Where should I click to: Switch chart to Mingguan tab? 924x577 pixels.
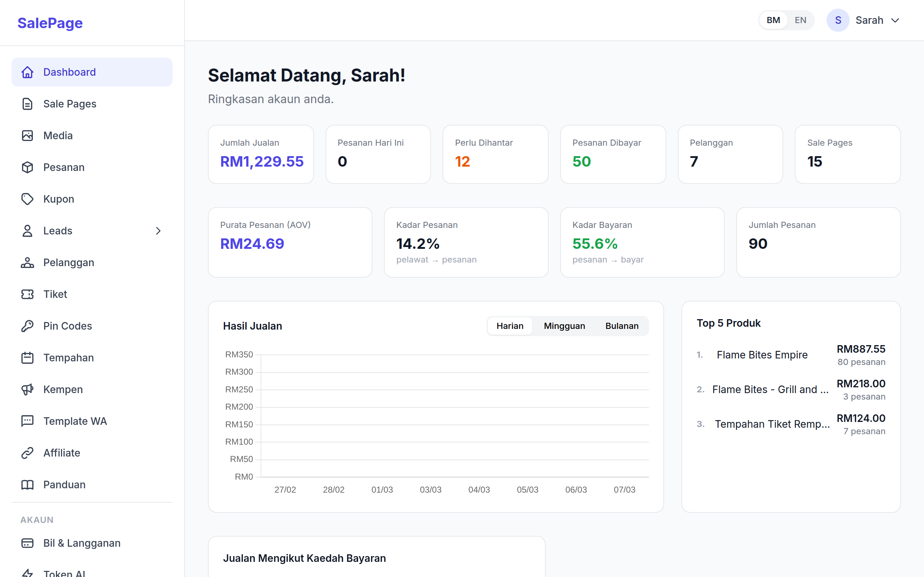[x=564, y=326]
